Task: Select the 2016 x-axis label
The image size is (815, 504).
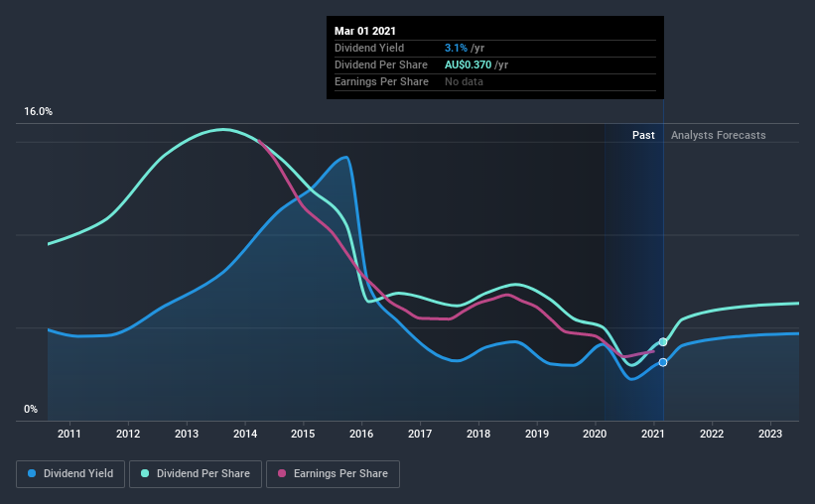Action: (361, 434)
